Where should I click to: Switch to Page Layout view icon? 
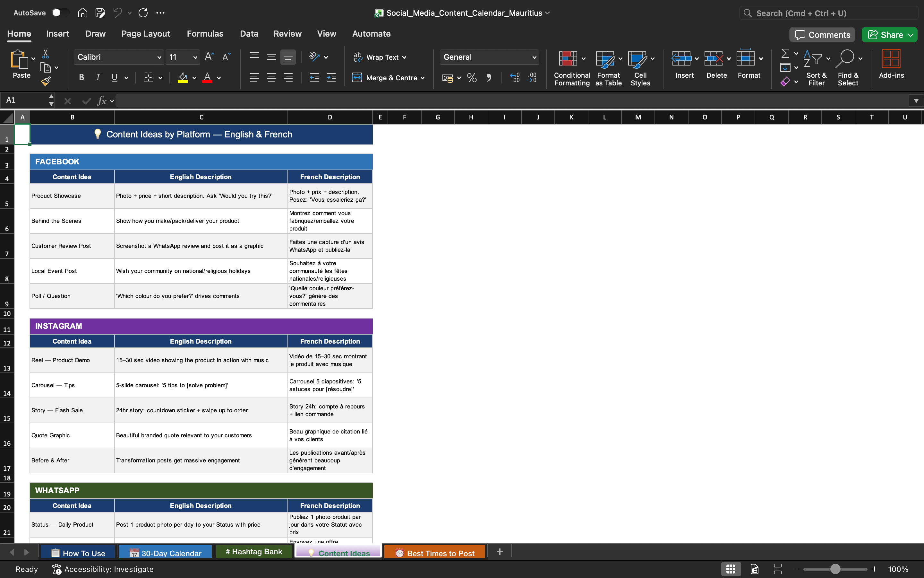pos(755,569)
